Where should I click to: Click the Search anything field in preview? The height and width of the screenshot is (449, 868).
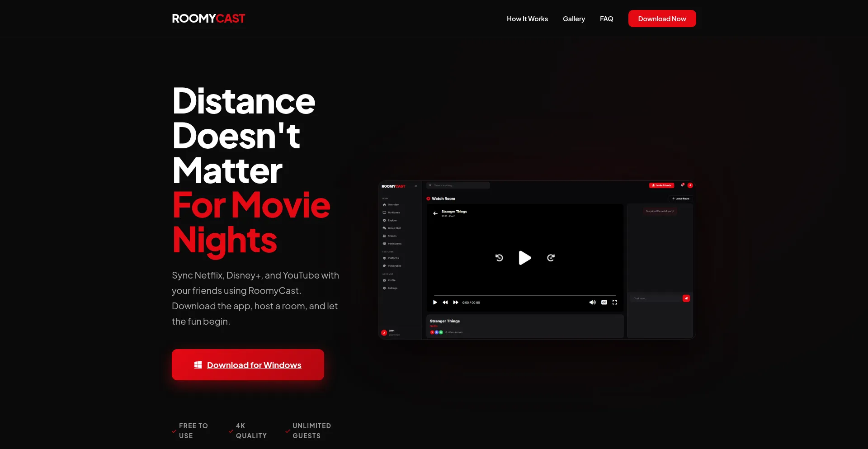click(x=458, y=185)
